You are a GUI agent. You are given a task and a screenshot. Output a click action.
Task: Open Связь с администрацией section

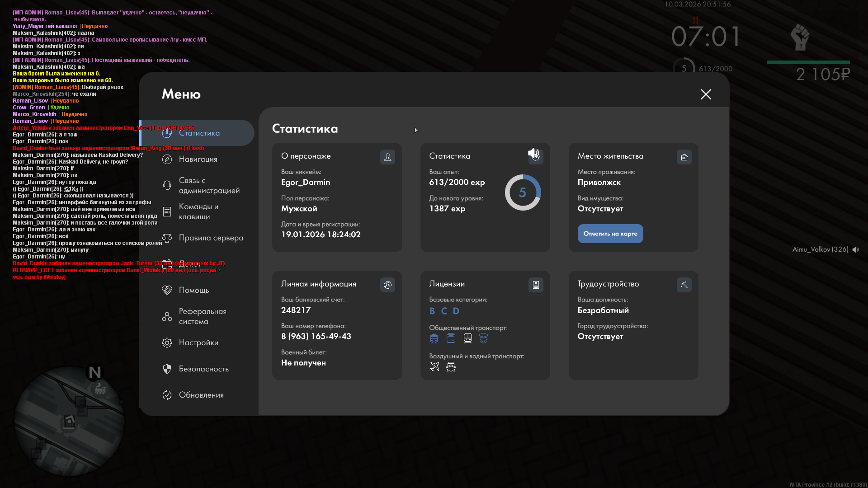click(208, 185)
